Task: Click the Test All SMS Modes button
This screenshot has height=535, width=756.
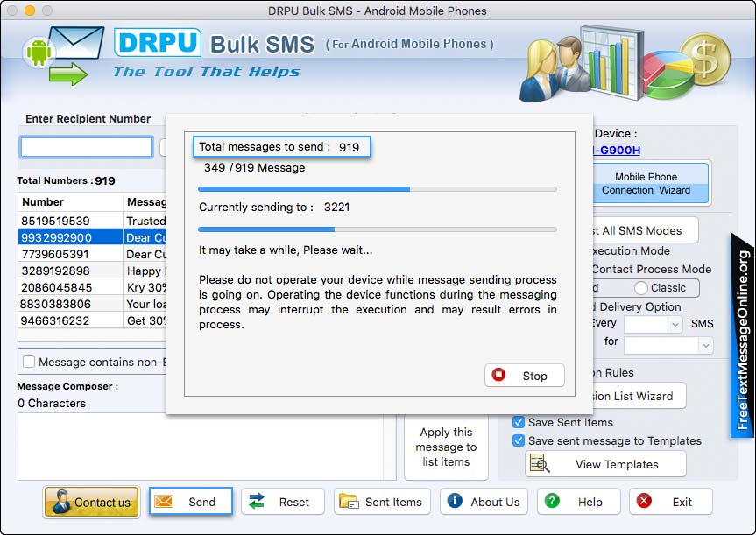Action: pos(645,230)
